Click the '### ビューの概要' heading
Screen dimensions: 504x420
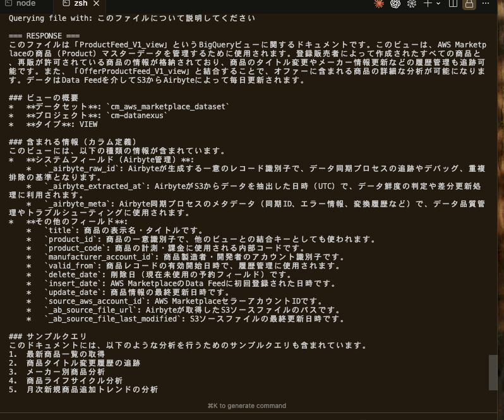tap(44, 98)
